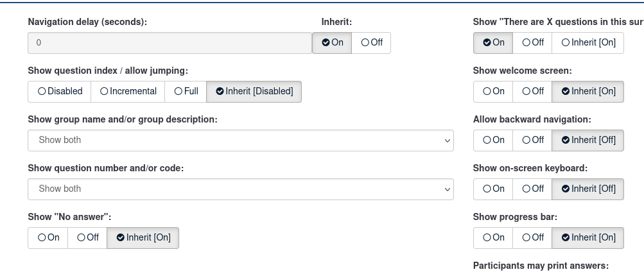Select Inherit [Disabled] for question index
The height and width of the screenshot is (272, 644).
click(x=254, y=92)
